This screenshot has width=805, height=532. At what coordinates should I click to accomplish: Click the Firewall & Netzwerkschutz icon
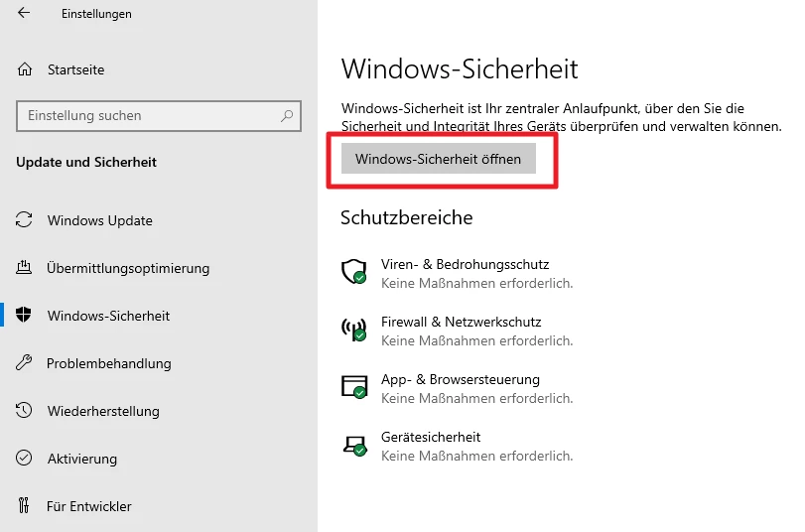point(354,331)
